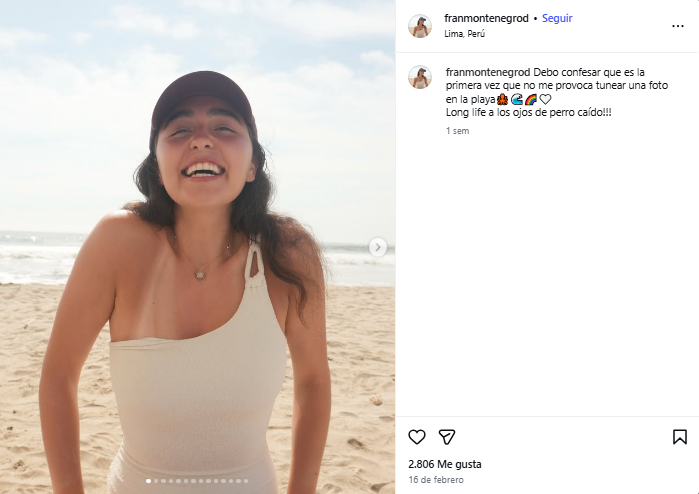699x494 pixels.
Task: Go to next photo with carousel arrow
Action: (x=378, y=247)
